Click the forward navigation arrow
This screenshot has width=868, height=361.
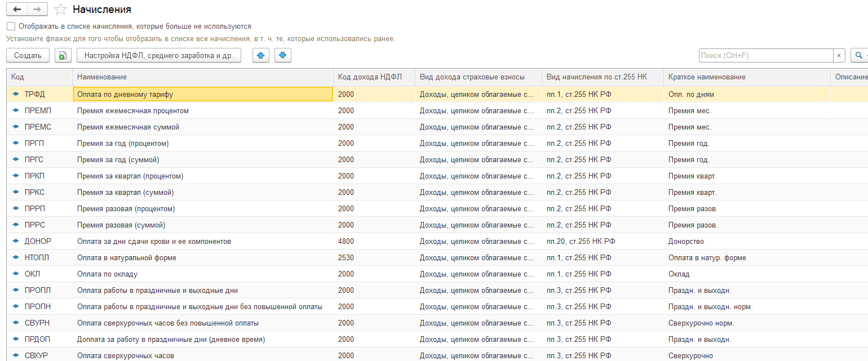point(38,10)
